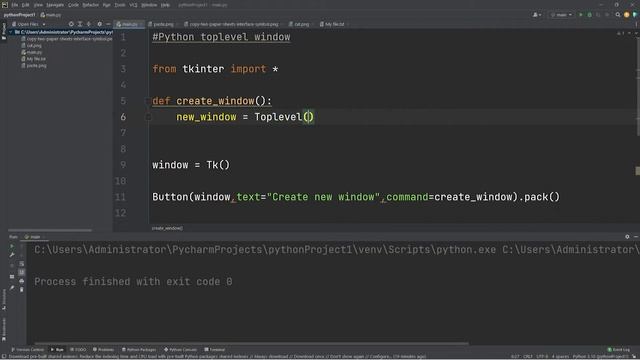Viewport: 640px width, 360px height.
Task: Open Run panel settings gear
Action: click(627, 237)
